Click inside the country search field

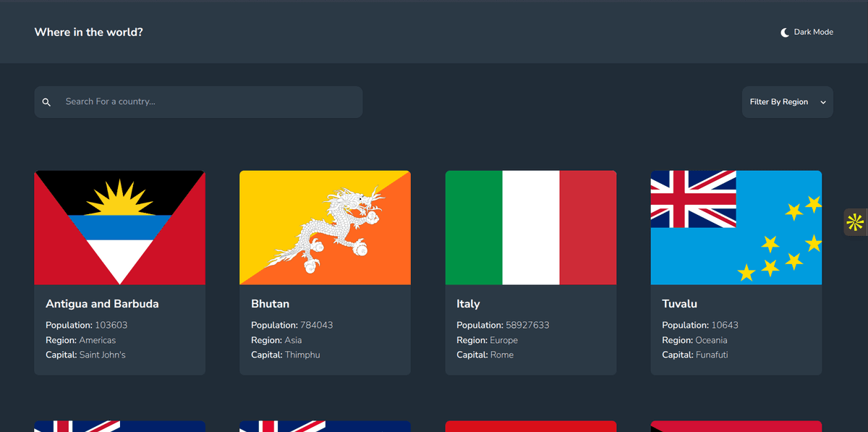[x=199, y=101]
